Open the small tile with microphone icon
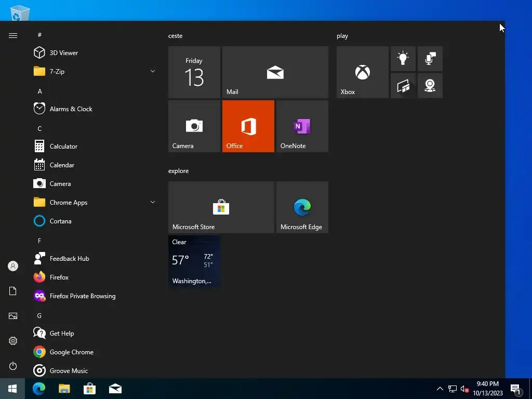Image resolution: width=532 pixels, height=399 pixels. click(x=430, y=59)
